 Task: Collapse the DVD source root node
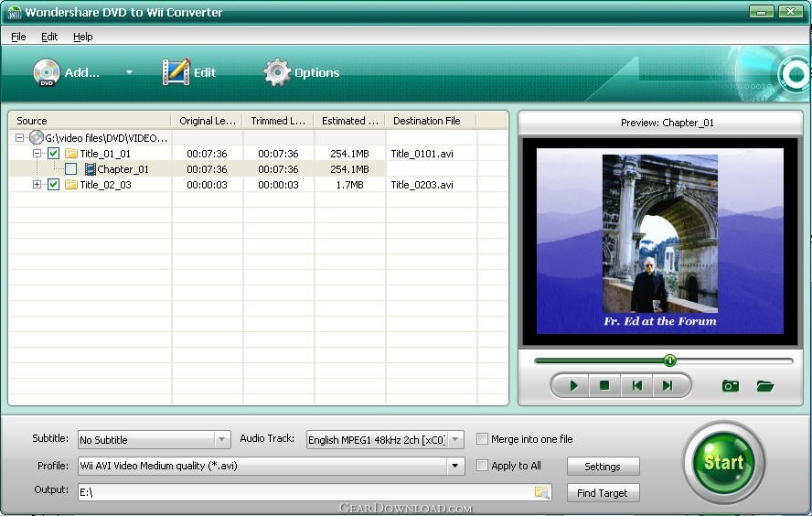coord(20,138)
